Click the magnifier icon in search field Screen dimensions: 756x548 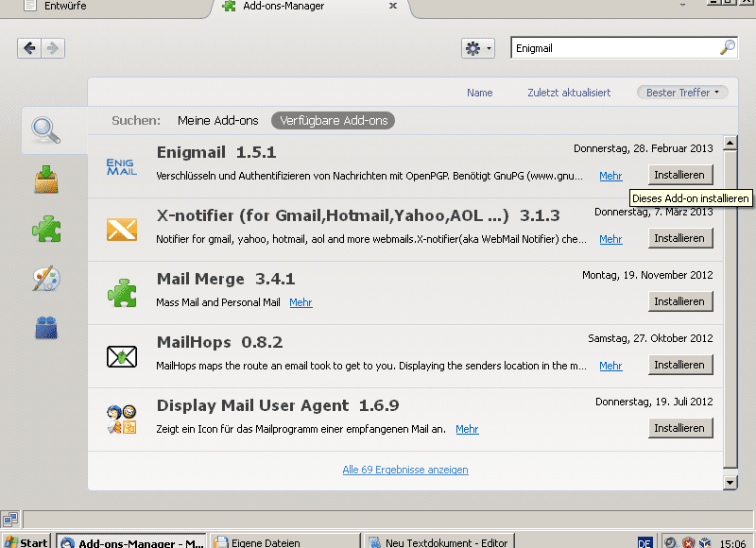[x=727, y=47]
